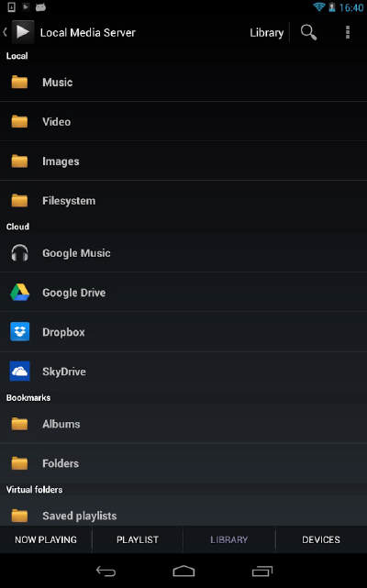Tap the search magnifier icon
The width and height of the screenshot is (367, 588).
[x=308, y=33]
